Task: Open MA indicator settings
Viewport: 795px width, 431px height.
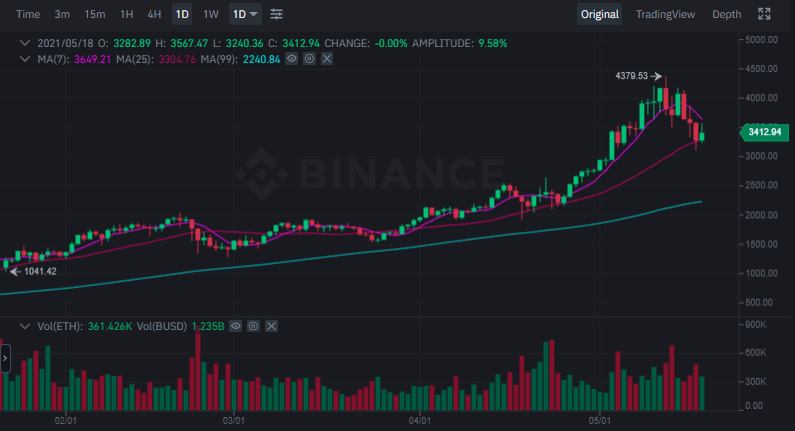Action: 309,59
